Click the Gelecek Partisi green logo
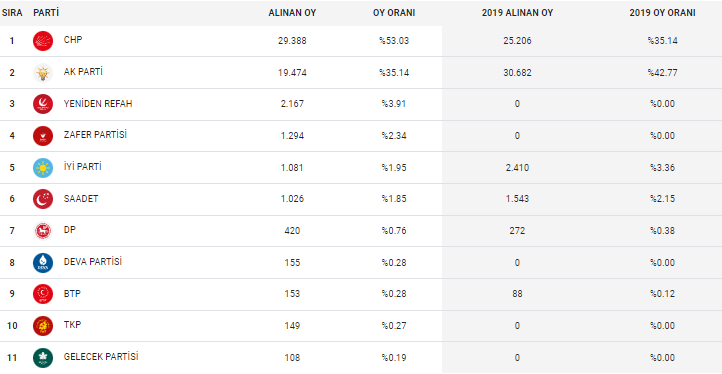 [x=43, y=357]
